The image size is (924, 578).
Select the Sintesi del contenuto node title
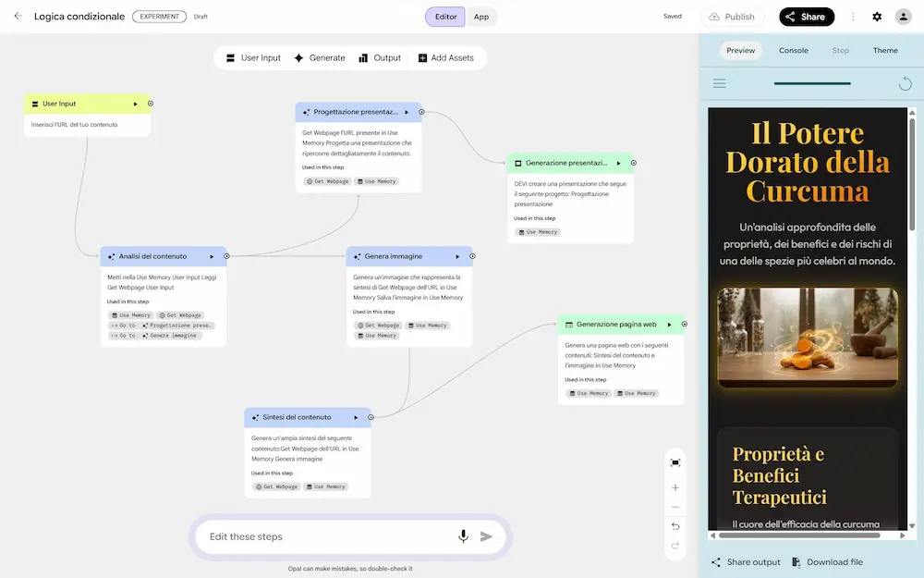297,418
